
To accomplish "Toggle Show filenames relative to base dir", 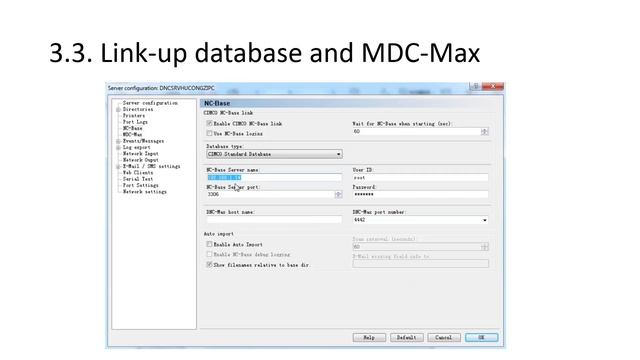I will (209, 264).
